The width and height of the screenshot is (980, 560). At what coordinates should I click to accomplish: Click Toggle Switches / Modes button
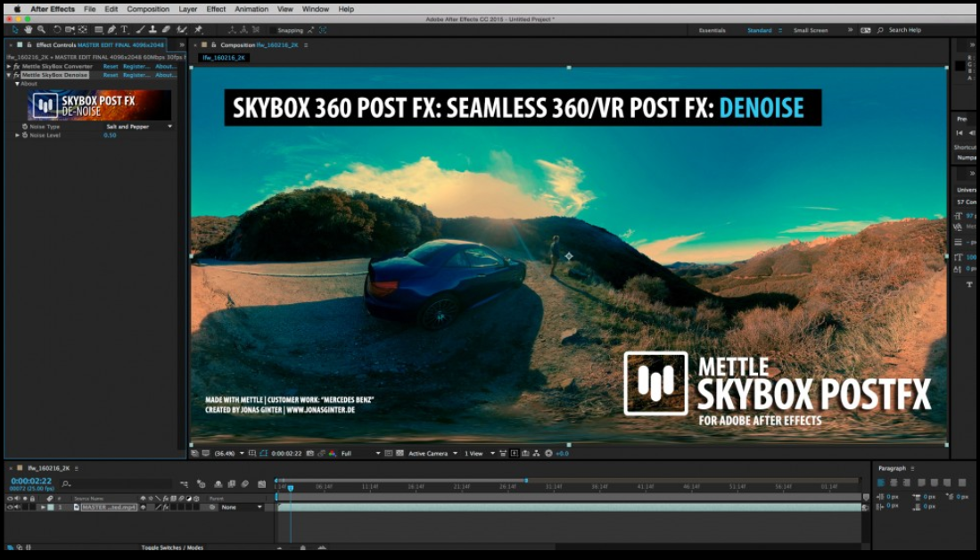172,548
